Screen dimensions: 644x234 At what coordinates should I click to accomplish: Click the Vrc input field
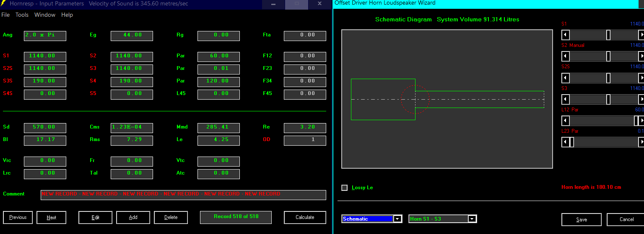pyautogui.click(x=45, y=161)
